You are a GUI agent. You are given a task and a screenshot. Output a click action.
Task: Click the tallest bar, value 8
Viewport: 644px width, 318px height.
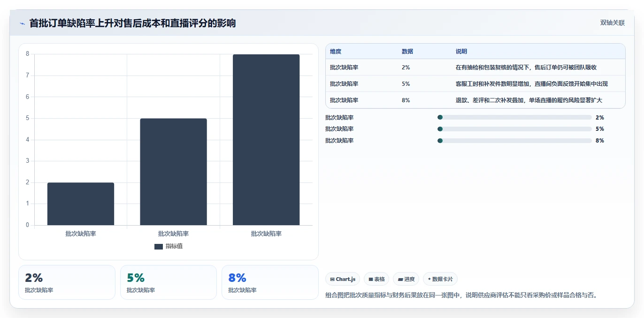click(x=266, y=140)
